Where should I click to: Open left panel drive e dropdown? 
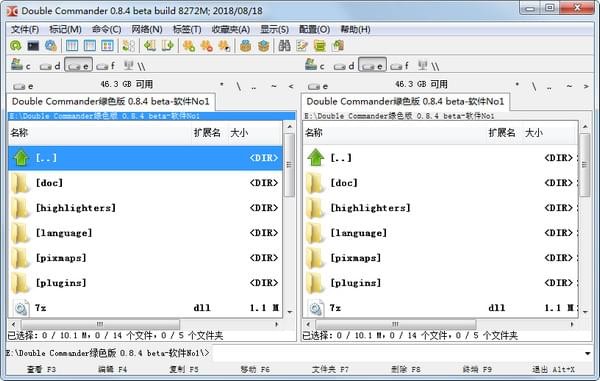(23, 86)
